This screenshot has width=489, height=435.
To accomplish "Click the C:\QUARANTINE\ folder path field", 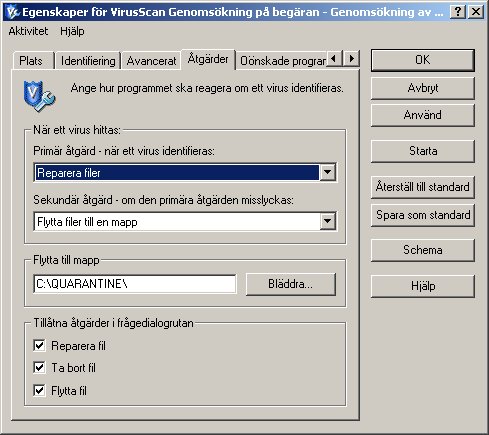I will pyautogui.click(x=135, y=284).
